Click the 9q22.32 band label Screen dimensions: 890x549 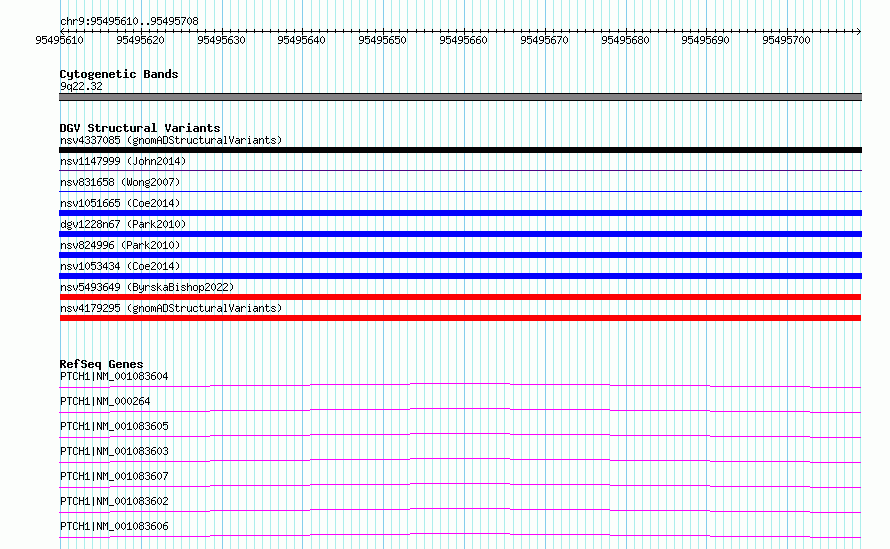(81, 86)
